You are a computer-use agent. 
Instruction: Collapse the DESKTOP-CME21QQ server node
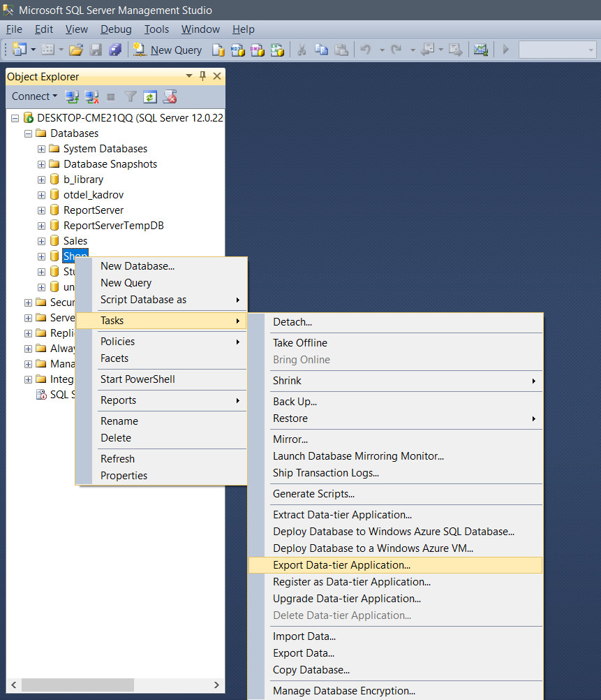coord(15,118)
